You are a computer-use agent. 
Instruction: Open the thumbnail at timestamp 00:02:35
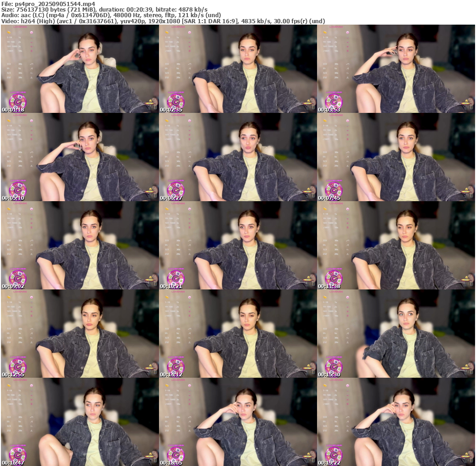click(x=238, y=69)
